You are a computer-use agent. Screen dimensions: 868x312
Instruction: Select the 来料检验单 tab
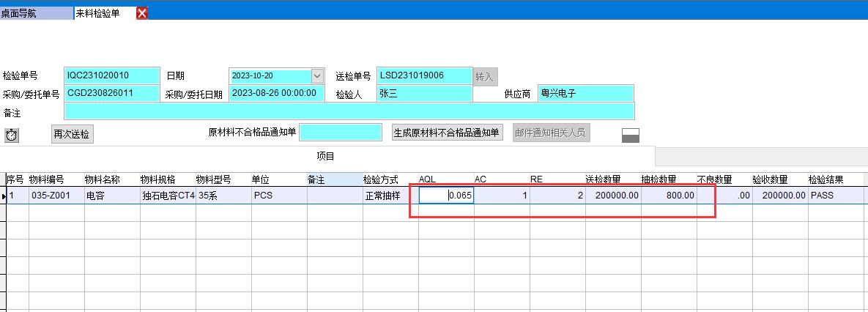pyautogui.click(x=101, y=13)
